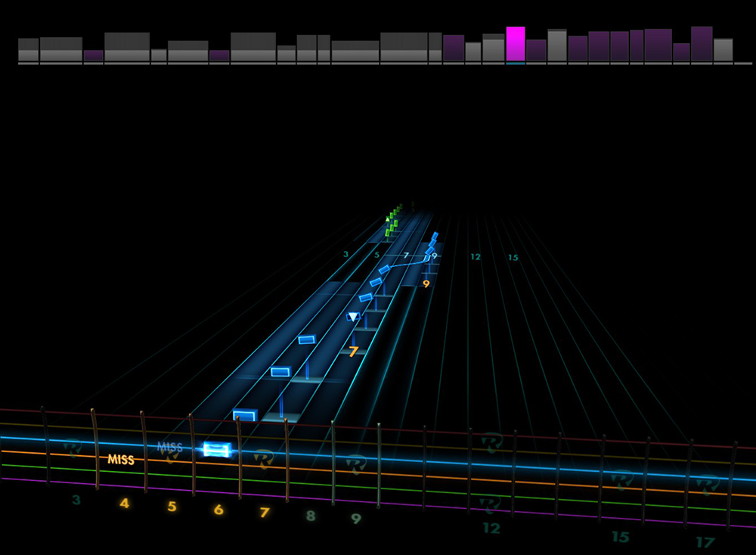
Task: Click the green notes in the distance
Action: click(x=393, y=221)
